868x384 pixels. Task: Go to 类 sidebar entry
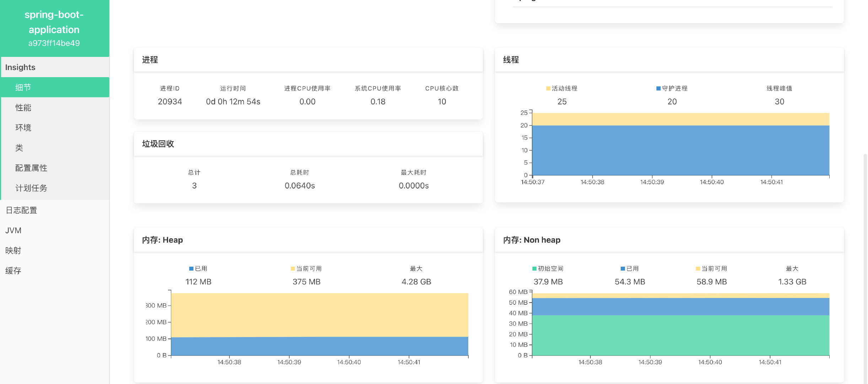pos(19,148)
